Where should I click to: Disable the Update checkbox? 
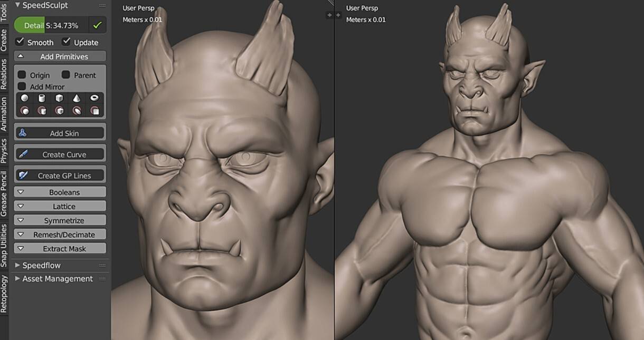tap(67, 42)
